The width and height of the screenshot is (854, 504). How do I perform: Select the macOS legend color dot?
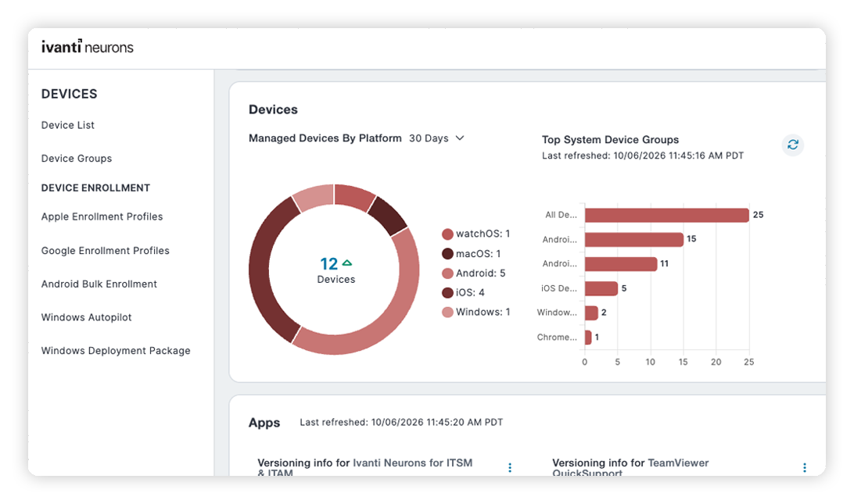click(447, 254)
